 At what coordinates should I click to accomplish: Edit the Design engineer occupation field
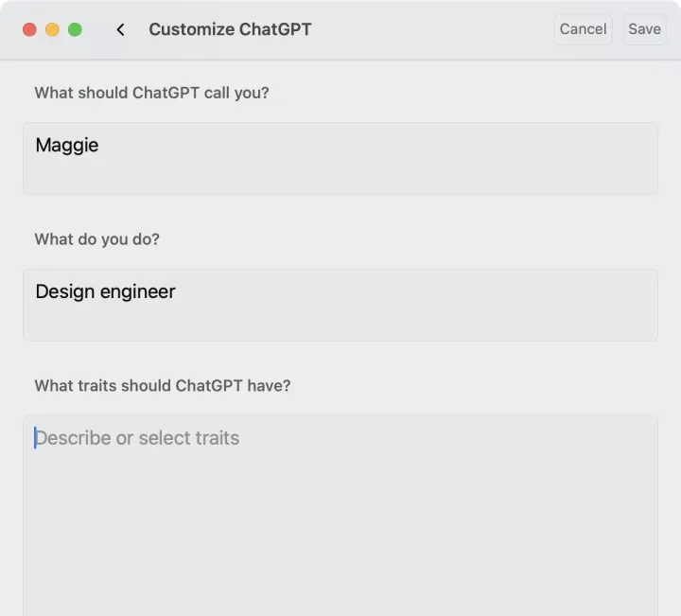[x=340, y=305]
